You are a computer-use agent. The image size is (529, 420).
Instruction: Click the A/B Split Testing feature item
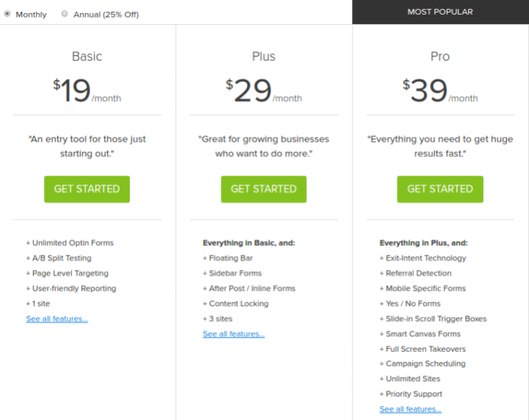pyautogui.click(x=59, y=258)
